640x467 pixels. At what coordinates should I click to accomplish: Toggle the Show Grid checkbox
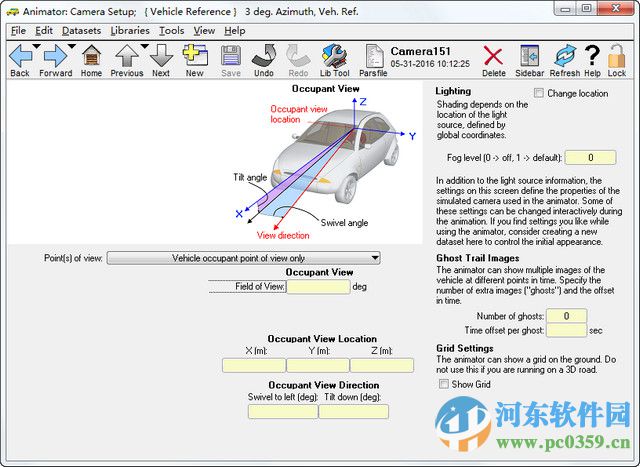(x=444, y=384)
